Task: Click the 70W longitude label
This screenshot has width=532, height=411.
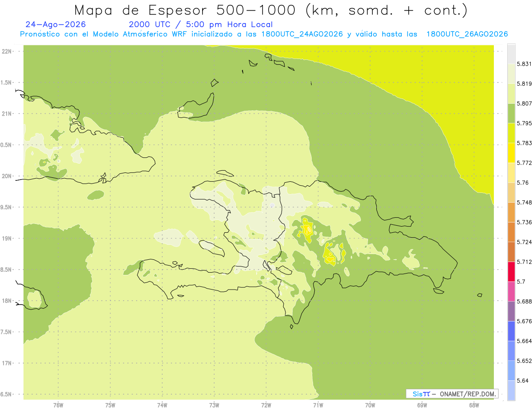Action: (370, 405)
